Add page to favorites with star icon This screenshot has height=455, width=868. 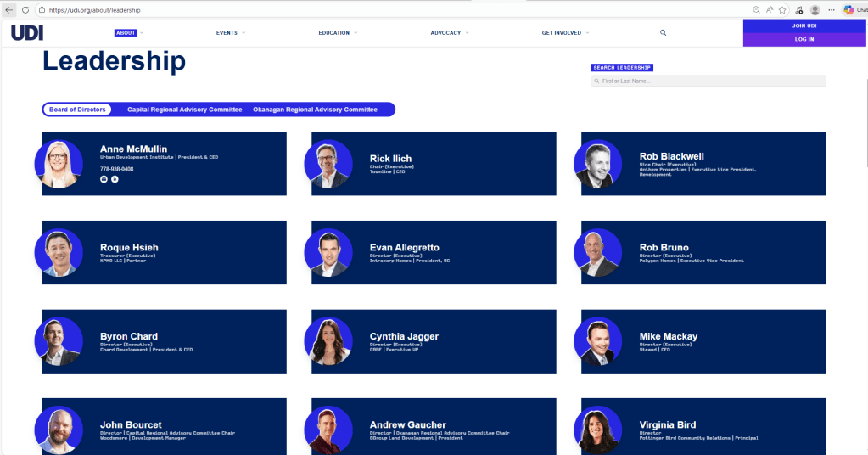(x=782, y=9)
